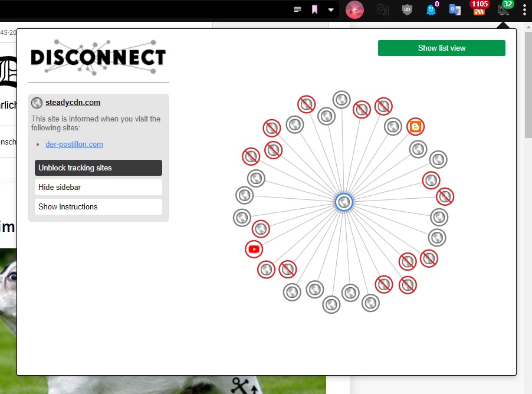The image size is (532, 394).
Task: Click globe icon beside steadycdn.com
Action: click(x=37, y=103)
